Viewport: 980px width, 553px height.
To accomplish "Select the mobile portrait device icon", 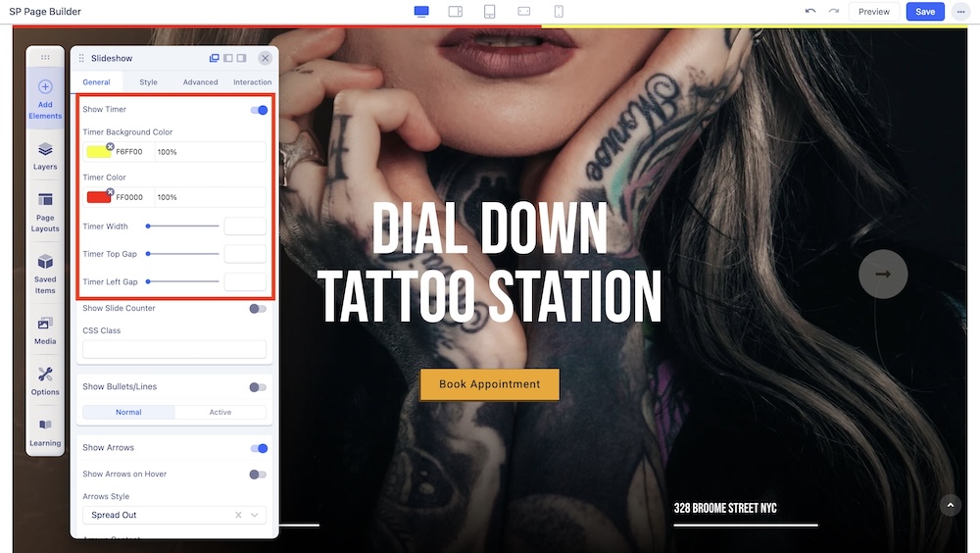I will [559, 11].
